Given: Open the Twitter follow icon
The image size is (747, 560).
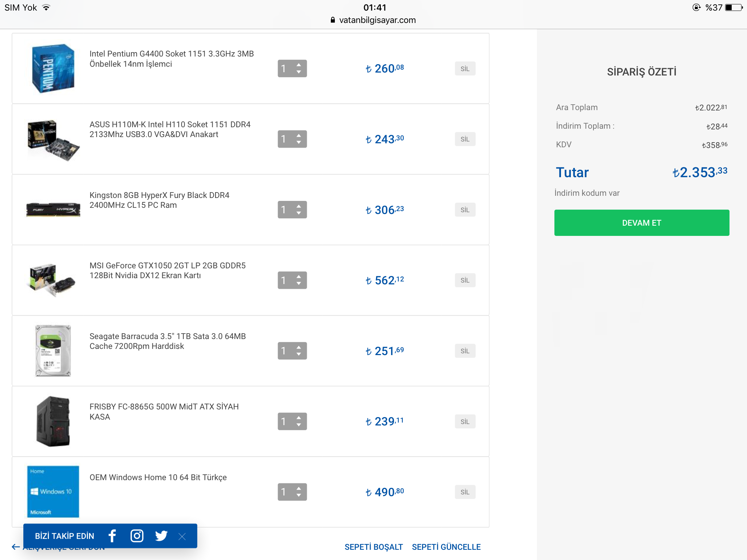Looking at the screenshot, I should click(161, 536).
